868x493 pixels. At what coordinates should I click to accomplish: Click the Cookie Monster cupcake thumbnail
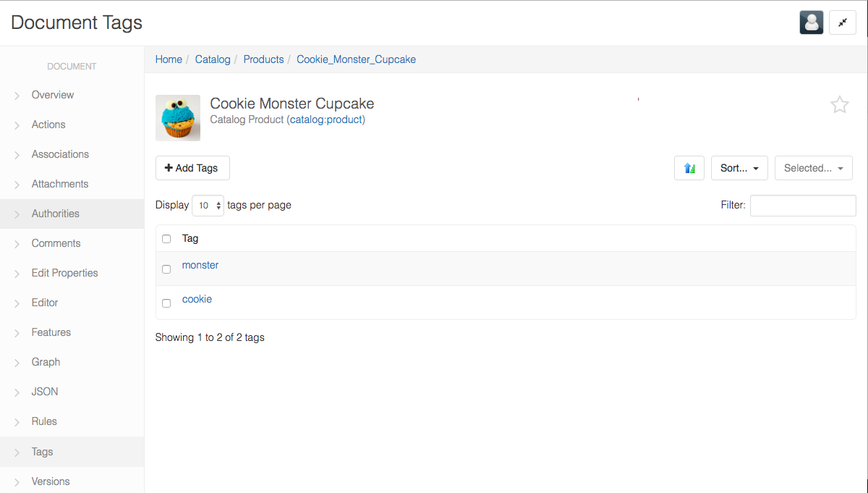[x=178, y=117]
